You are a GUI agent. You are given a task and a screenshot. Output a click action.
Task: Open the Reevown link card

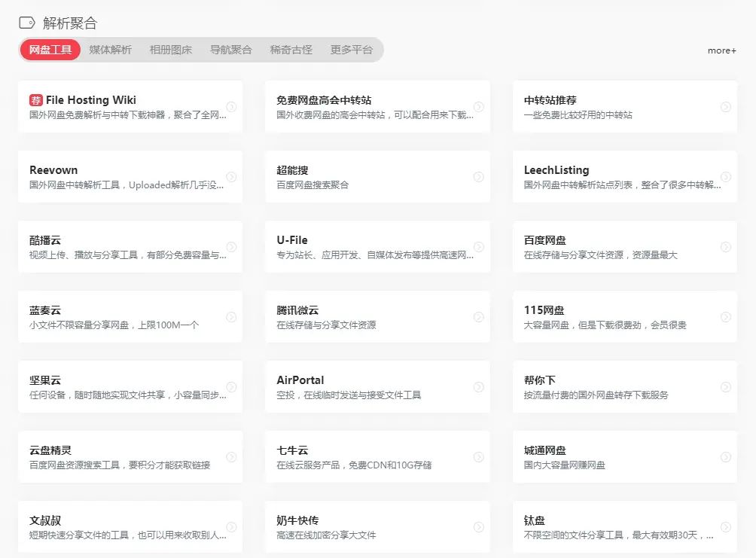click(x=130, y=176)
